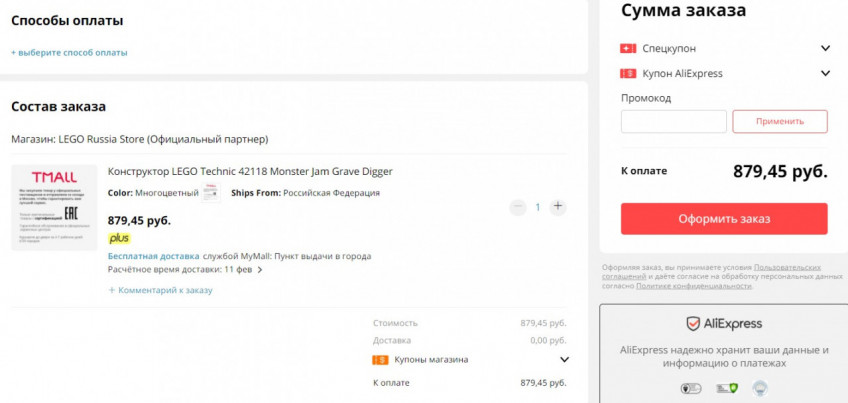Expand the Купон AliExpress dropdown
848x403 pixels.
pos(825,73)
